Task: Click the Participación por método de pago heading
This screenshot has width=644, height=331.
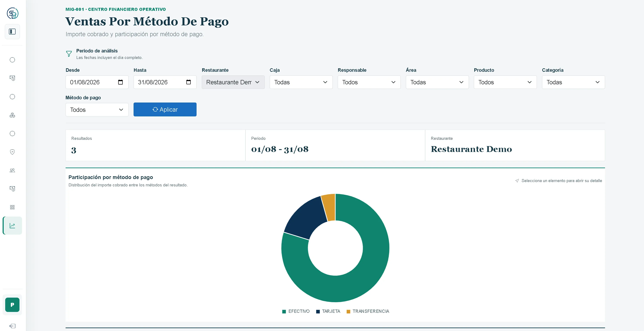Action: pyautogui.click(x=111, y=177)
